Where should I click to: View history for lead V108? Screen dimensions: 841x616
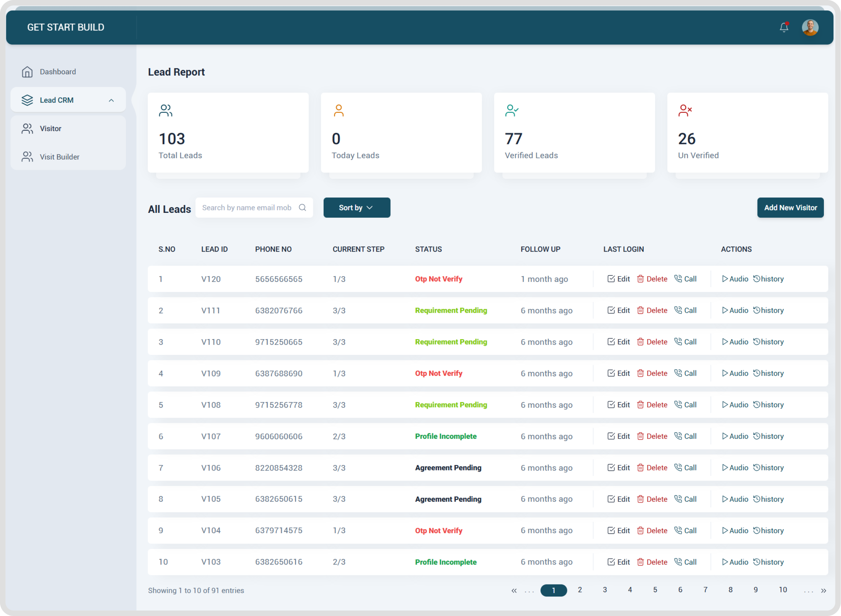click(768, 405)
